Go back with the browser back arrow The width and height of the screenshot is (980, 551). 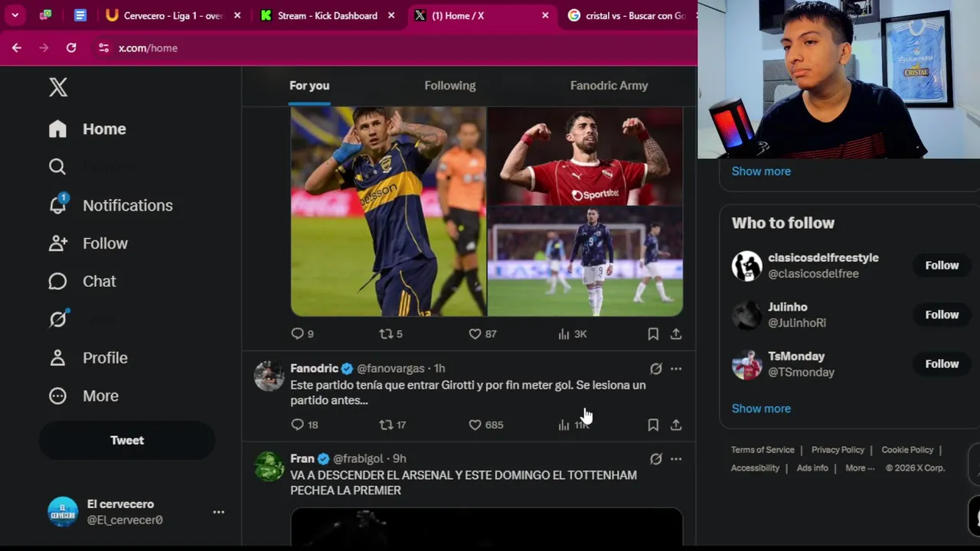click(x=17, y=47)
